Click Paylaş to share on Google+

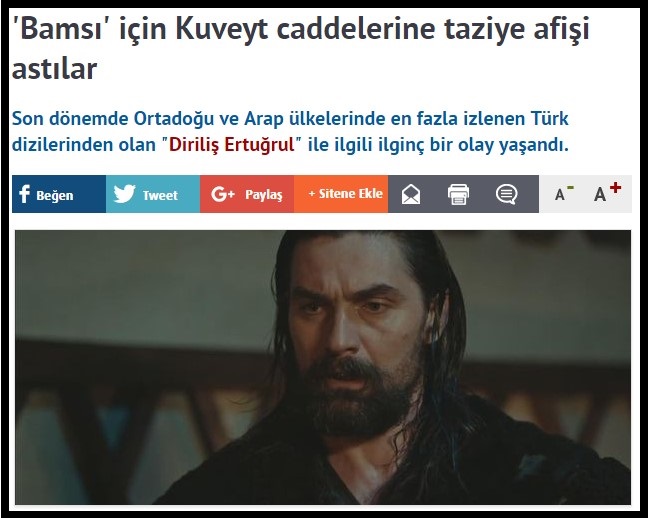[264, 195]
